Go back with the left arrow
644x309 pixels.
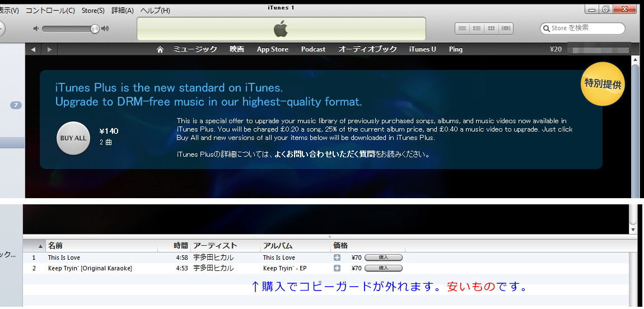pos(33,49)
